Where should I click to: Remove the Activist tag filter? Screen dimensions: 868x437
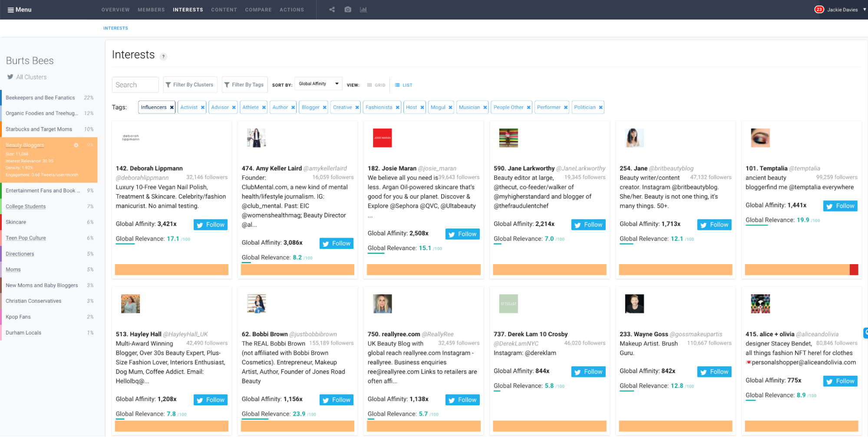[203, 107]
